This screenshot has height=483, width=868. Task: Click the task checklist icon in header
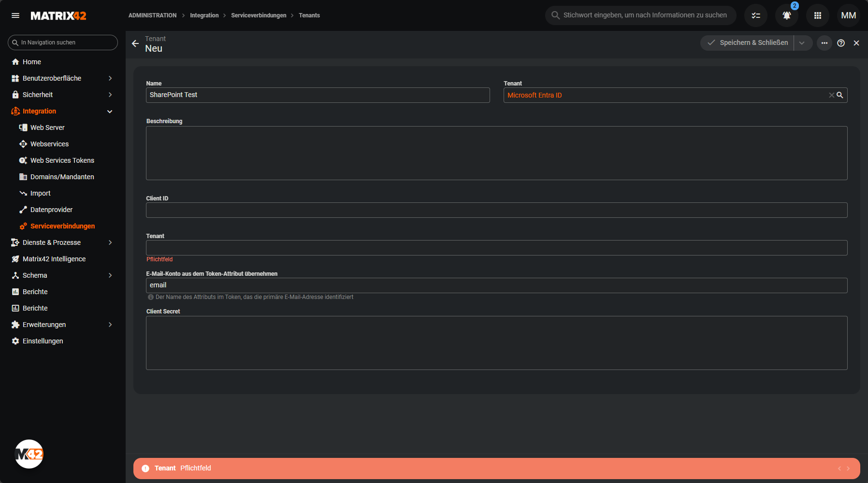[x=755, y=15]
